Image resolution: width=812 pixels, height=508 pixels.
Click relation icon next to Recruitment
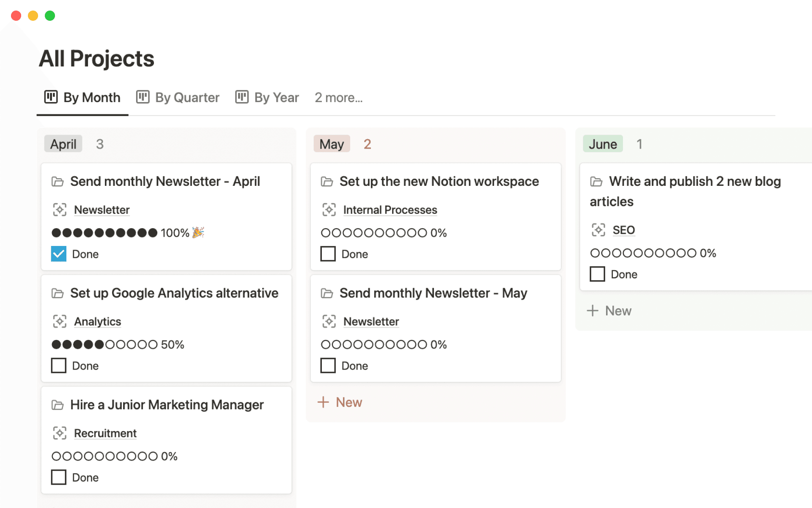pos(59,433)
